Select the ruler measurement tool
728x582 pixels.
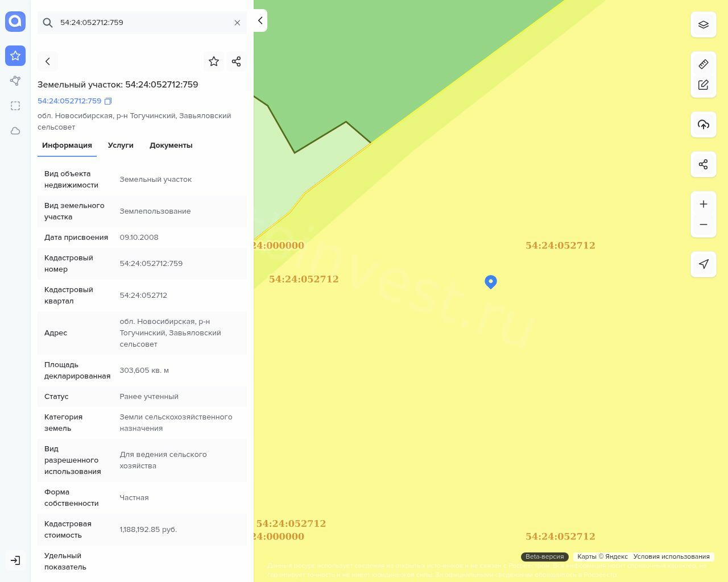tap(703, 64)
